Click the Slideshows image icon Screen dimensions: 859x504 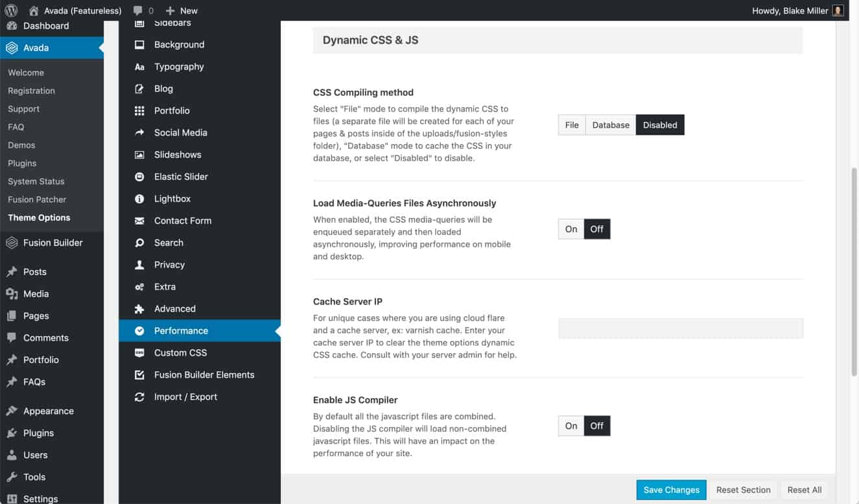pyautogui.click(x=139, y=155)
